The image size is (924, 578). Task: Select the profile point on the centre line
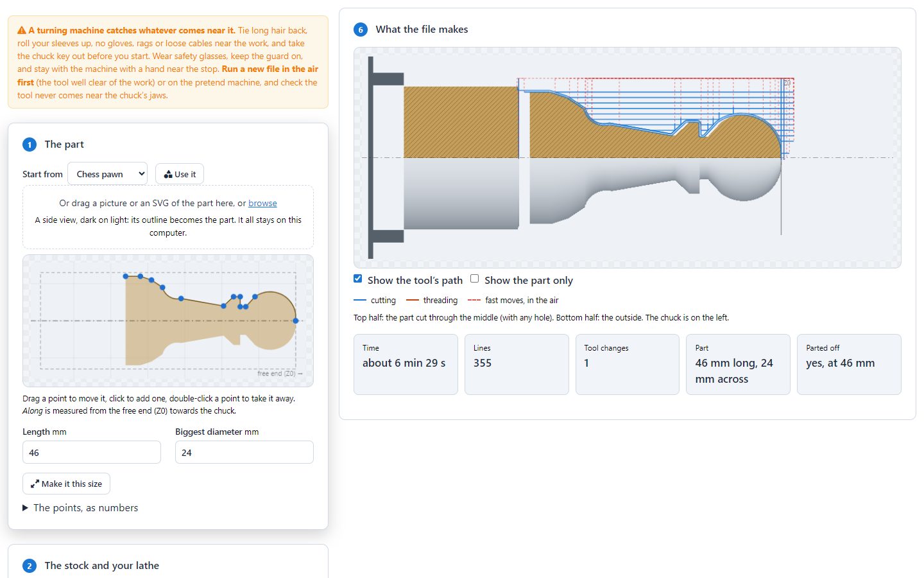click(x=296, y=320)
